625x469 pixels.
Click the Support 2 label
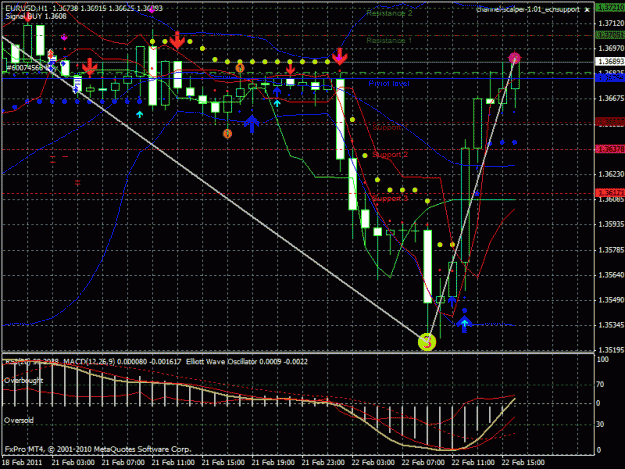click(390, 155)
